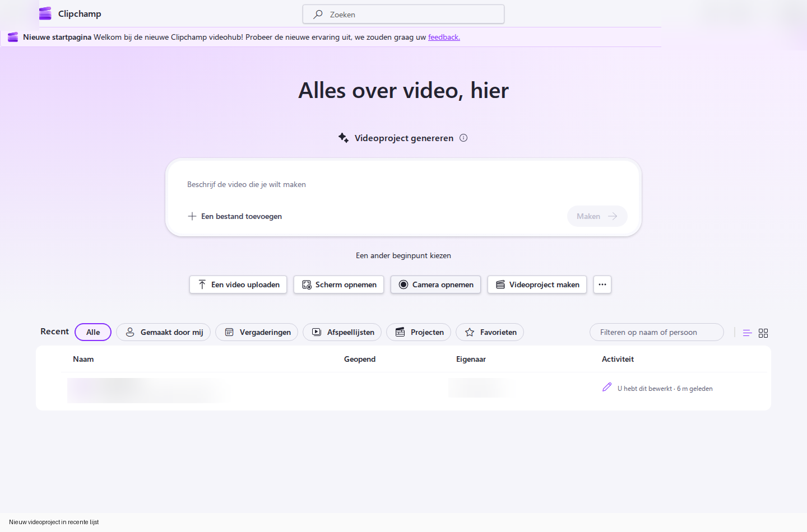Click the Eigenaar column header
Screen dimensions: 807x532
click(x=471, y=359)
